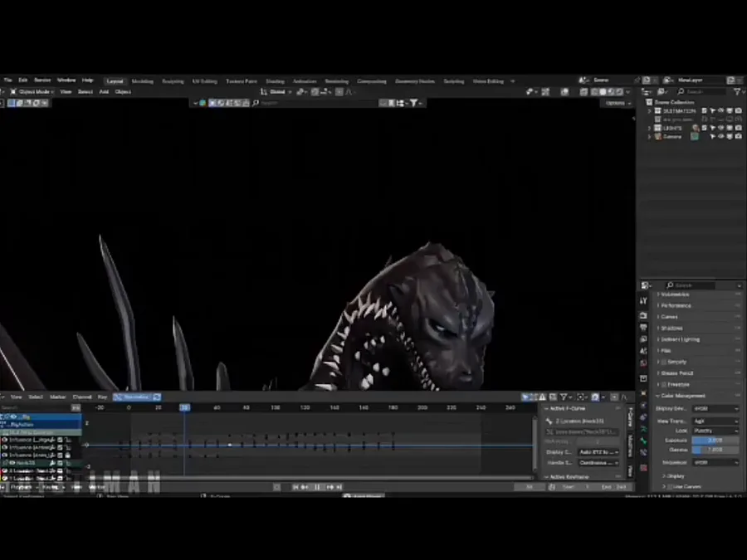Image resolution: width=747 pixels, height=560 pixels.
Task: Open the viewport Options dropdown
Action: (x=618, y=103)
